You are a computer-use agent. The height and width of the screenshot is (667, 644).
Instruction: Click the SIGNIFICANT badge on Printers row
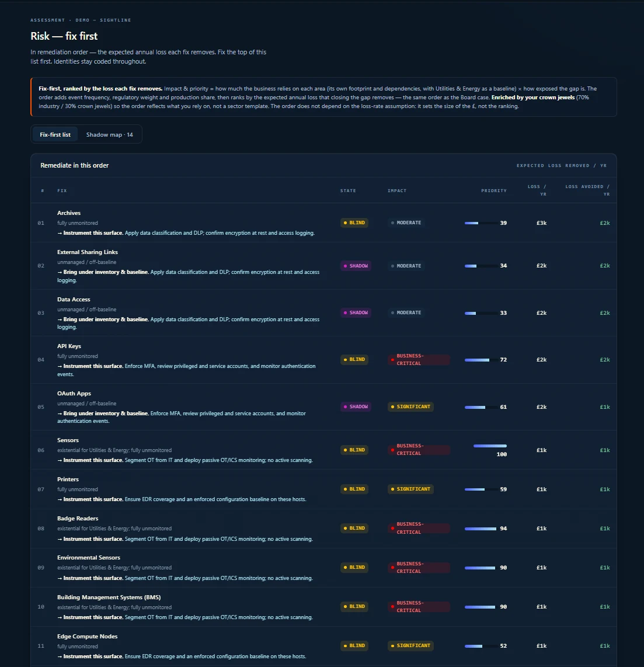[410, 489]
